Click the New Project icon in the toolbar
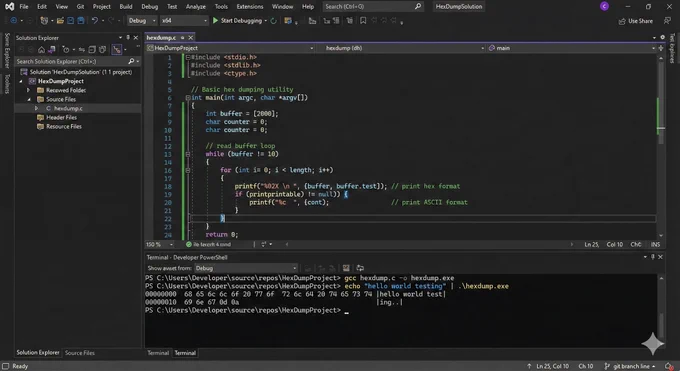 44,20
